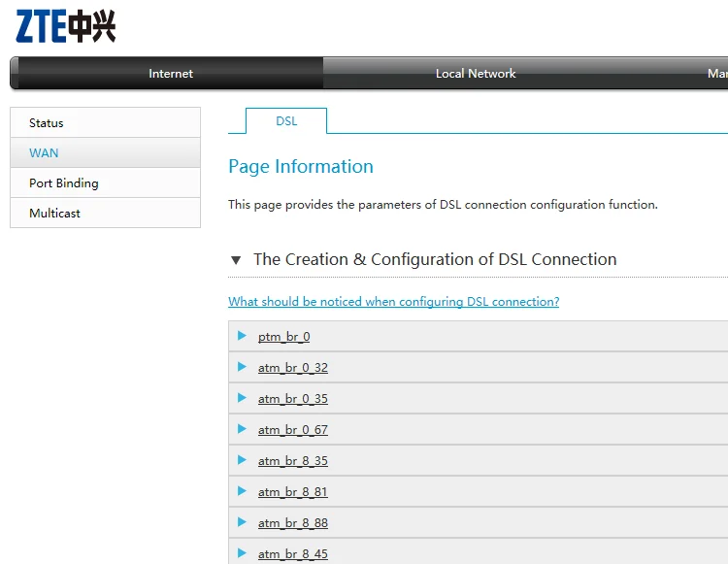Go to WAN in the sidebar

point(44,153)
